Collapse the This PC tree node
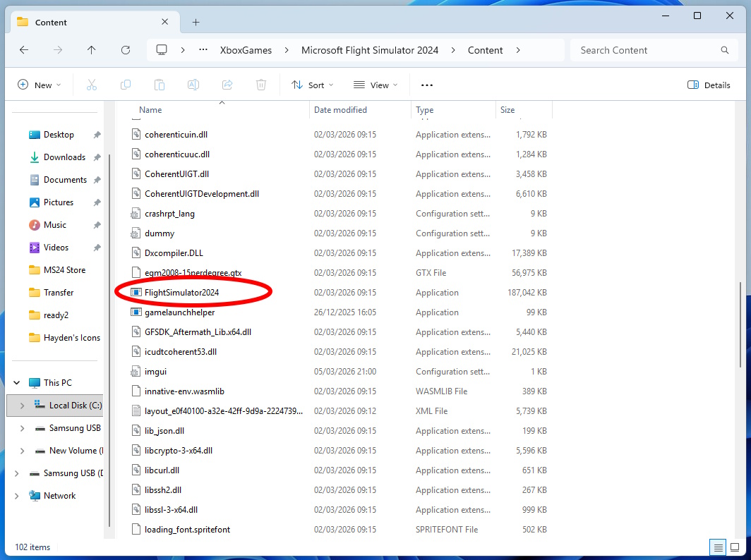Image resolution: width=751 pixels, height=560 pixels. [x=17, y=383]
